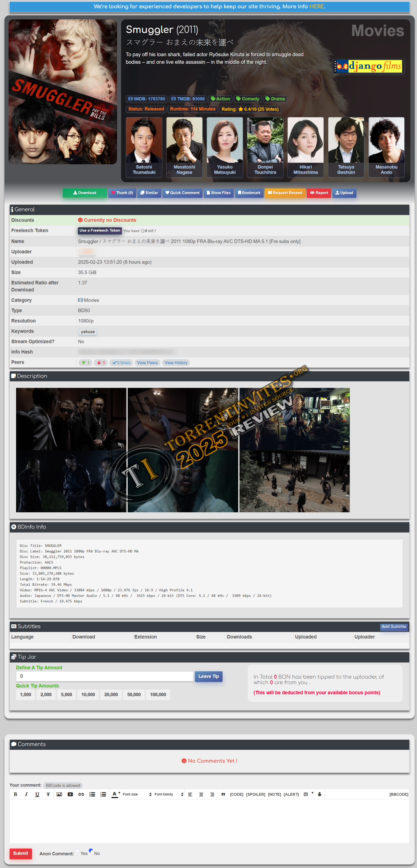Select the Comedy genre tag
Image resolution: width=417 pixels, height=868 pixels.
pos(248,99)
